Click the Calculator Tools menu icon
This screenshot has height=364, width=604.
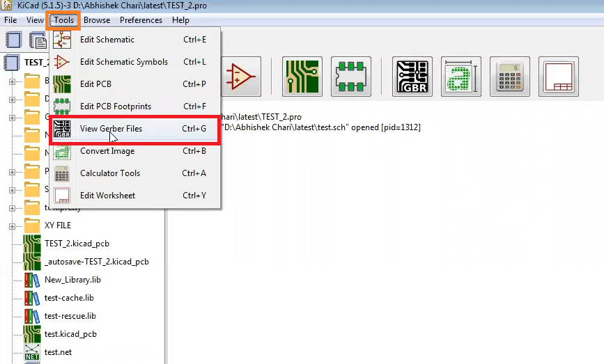coord(62,173)
